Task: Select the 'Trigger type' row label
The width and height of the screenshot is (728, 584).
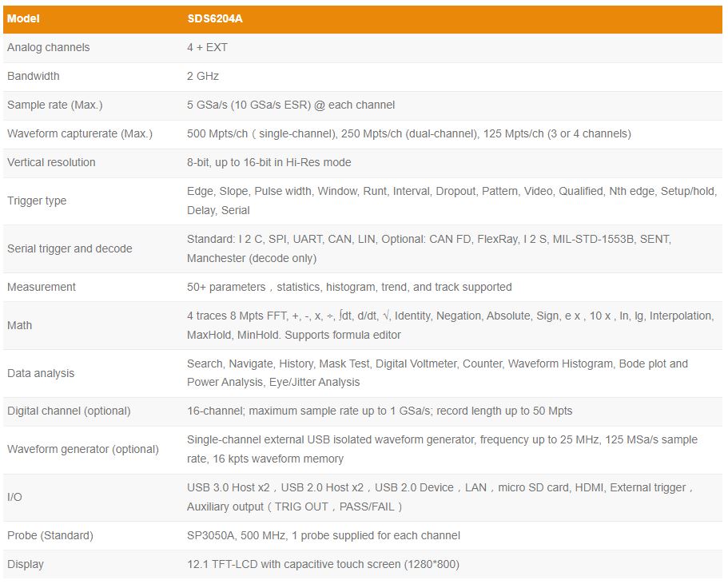Action: [37, 201]
